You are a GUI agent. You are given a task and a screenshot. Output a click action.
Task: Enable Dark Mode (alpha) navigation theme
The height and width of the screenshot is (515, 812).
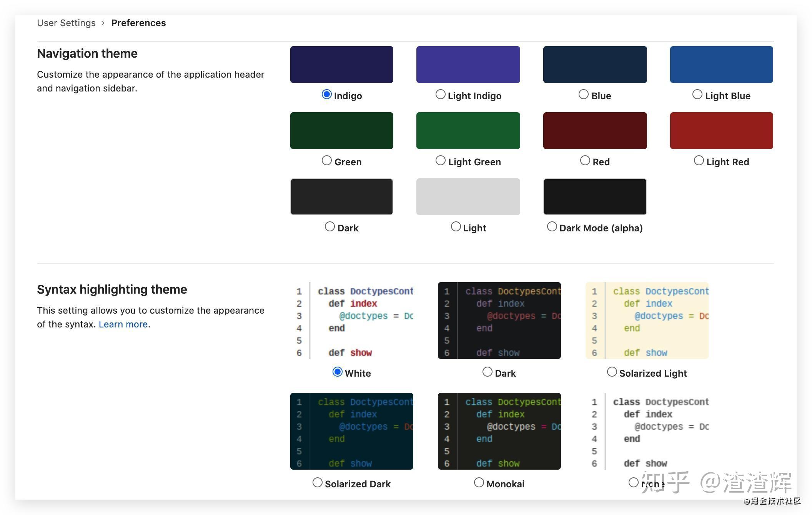click(x=552, y=226)
